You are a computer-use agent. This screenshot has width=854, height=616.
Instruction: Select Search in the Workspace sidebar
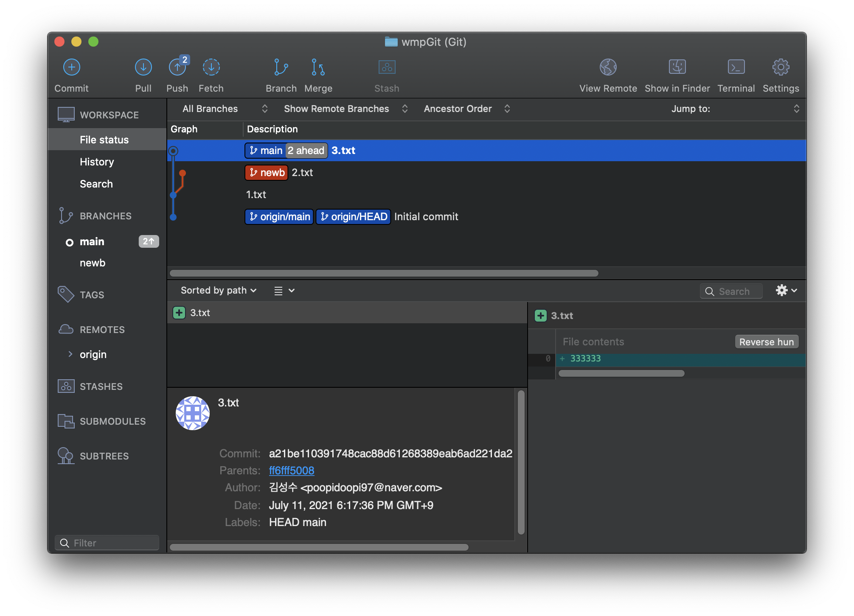(x=96, y=184)
